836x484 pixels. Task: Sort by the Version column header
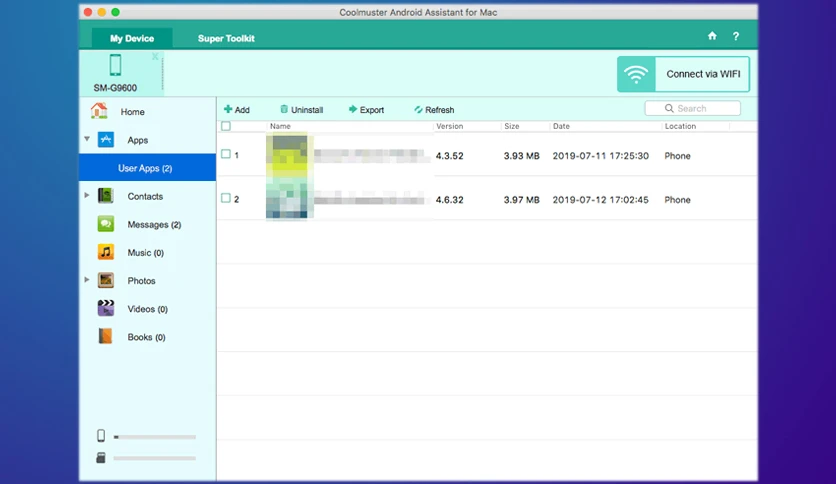[449, 126]
